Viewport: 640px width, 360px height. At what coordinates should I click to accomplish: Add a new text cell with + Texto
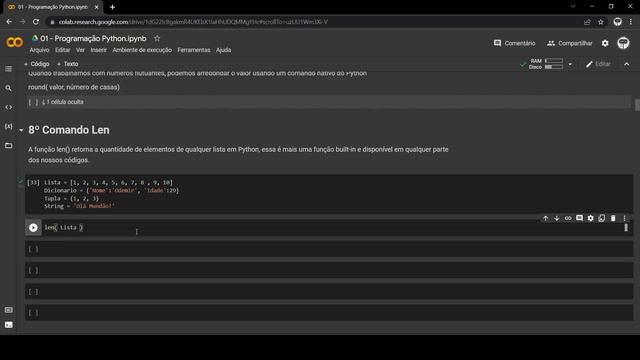click(x=67, y=64)
